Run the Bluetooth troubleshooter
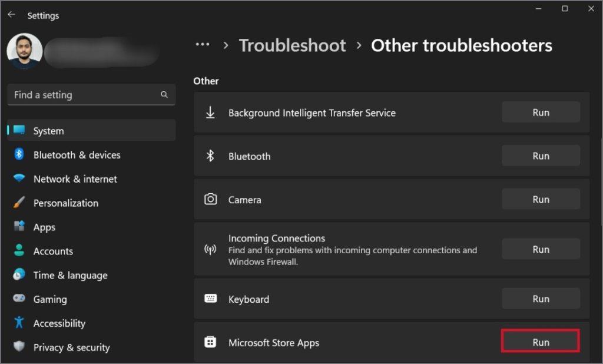 (x=541, y=156)
